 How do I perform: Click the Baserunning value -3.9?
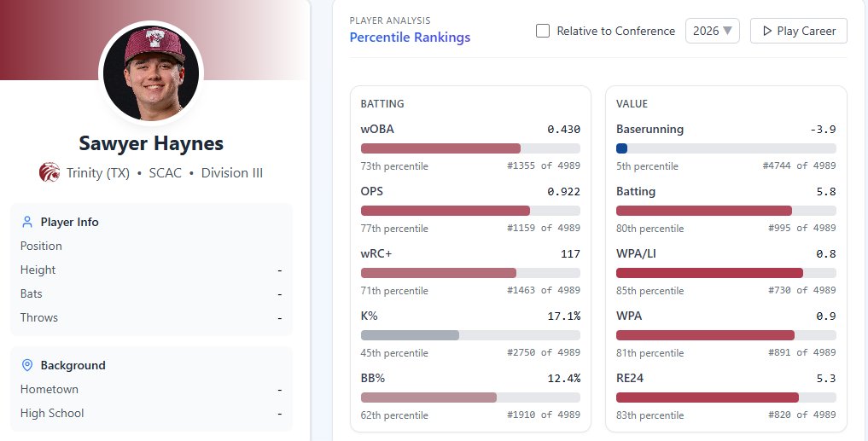823,130
